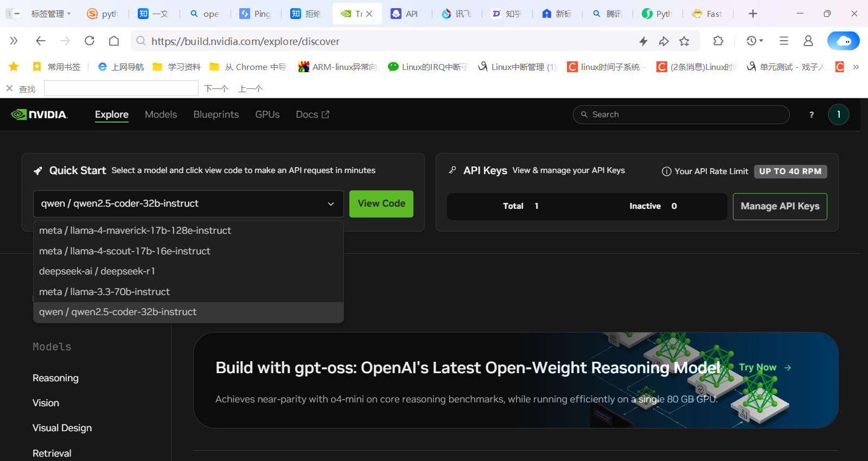This screenshot has width=868, height=461.
Task: Click the browser back arrow
Action: [41, 41]
